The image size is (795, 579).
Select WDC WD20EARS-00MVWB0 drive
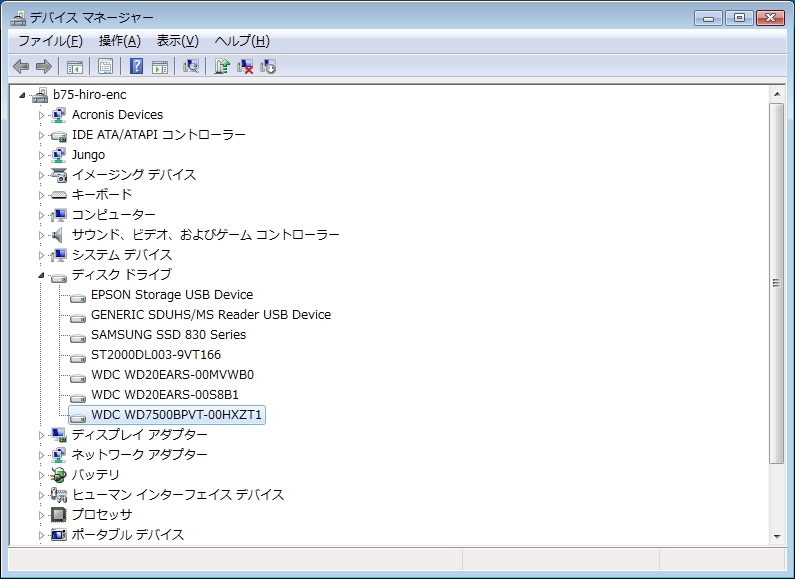pos(172,375)
